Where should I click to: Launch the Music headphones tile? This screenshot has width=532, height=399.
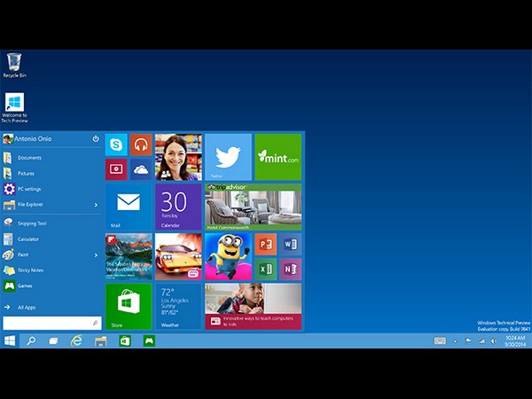pyautogui.click(x=140, y=144)
